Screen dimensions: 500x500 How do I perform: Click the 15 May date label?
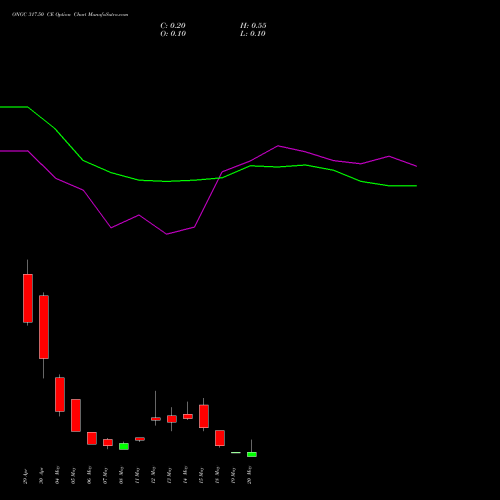202,475
